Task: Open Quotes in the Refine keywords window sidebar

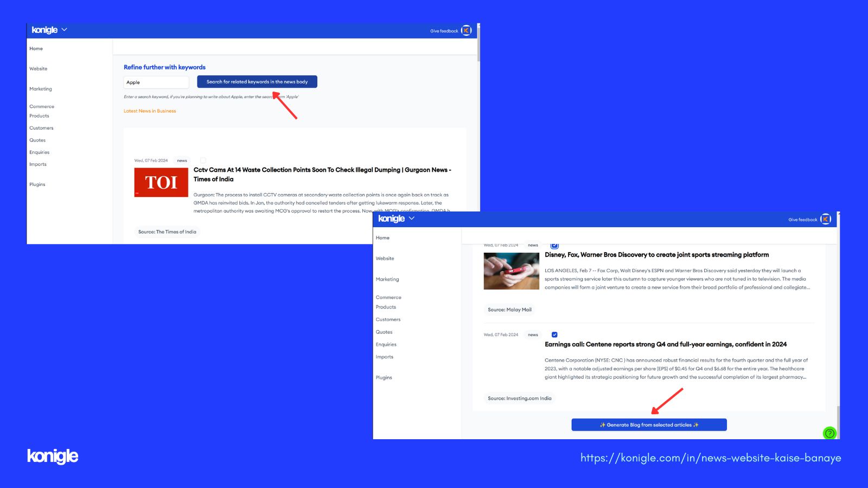Action: tap(37, 140)
